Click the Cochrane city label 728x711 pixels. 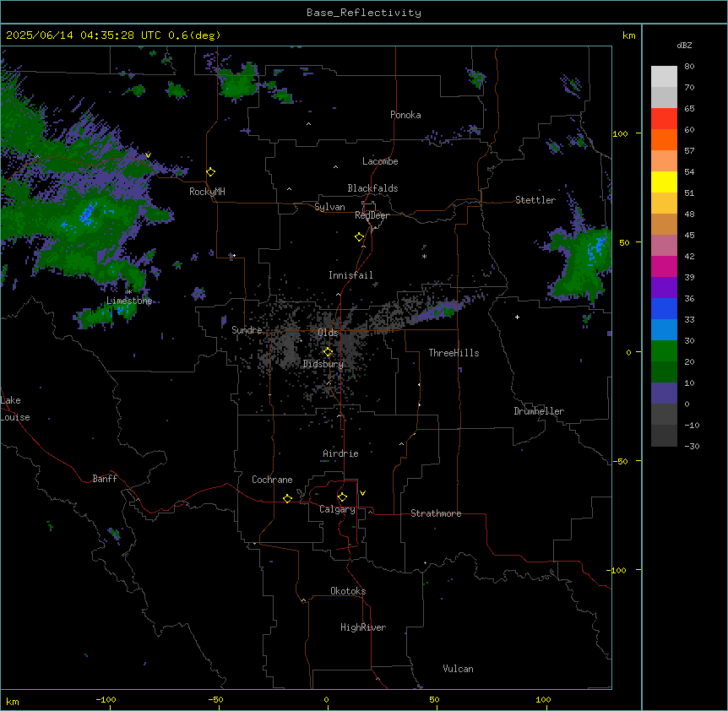tap(272, 480)
